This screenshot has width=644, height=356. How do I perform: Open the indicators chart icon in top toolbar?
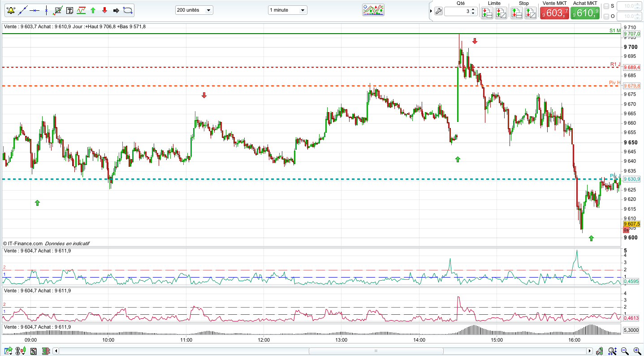(x=373, y=10)
